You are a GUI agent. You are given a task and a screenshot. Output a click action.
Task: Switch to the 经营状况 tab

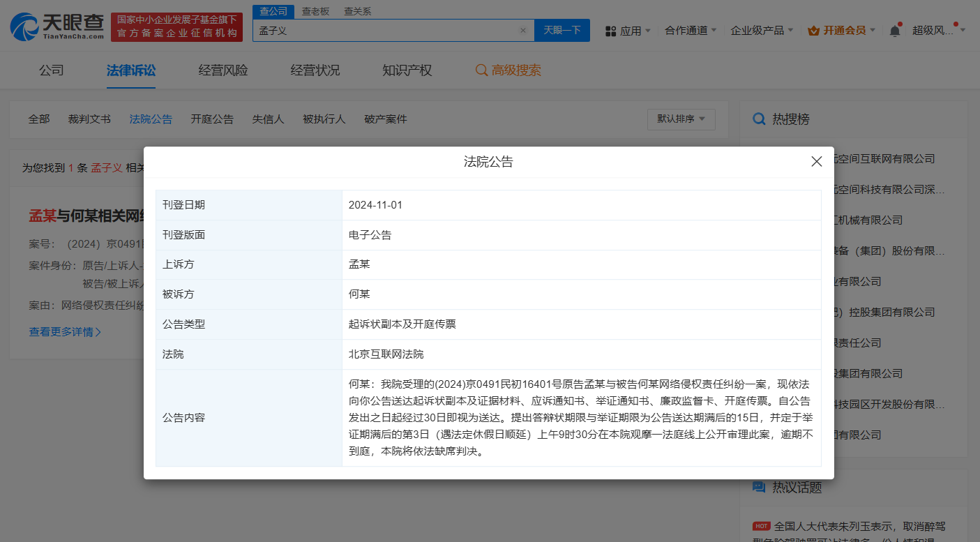(315, 70)
